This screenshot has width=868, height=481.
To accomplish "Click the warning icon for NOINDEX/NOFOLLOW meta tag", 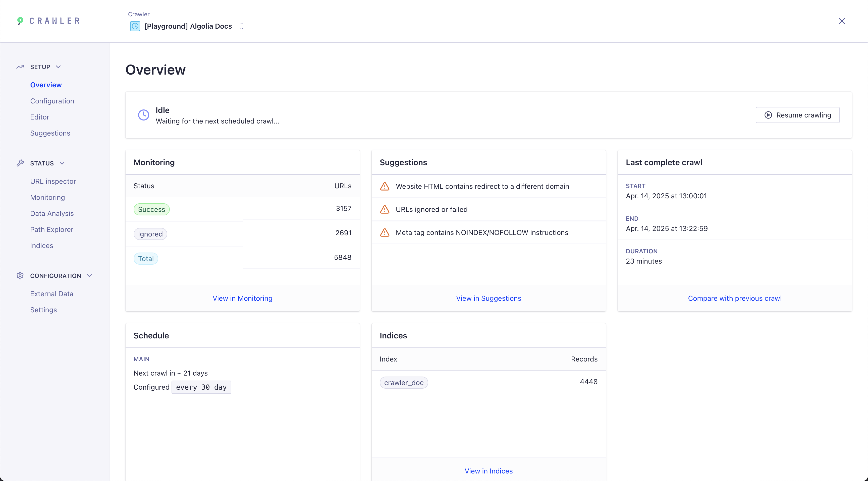I will [385, 232].
